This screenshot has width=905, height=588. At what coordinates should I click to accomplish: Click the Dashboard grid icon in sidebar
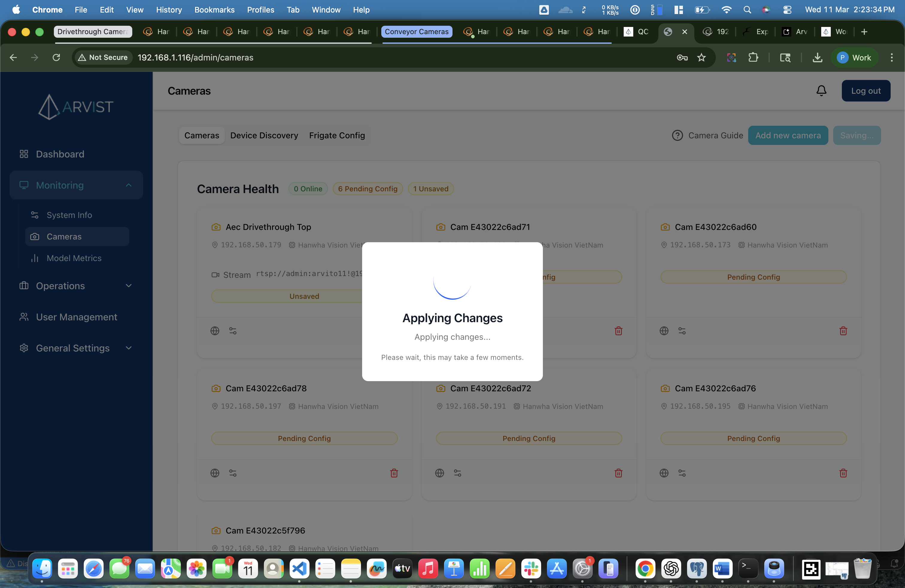click(24, 154)
